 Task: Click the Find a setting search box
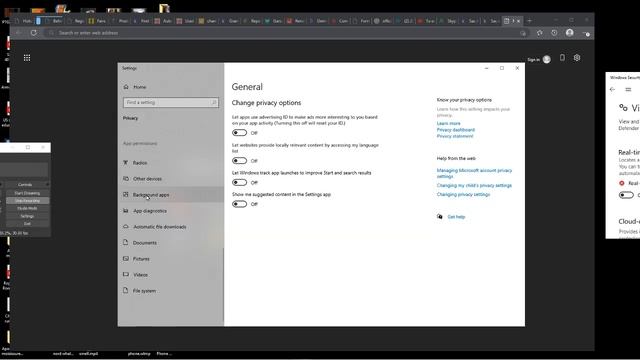pos(171,102)
